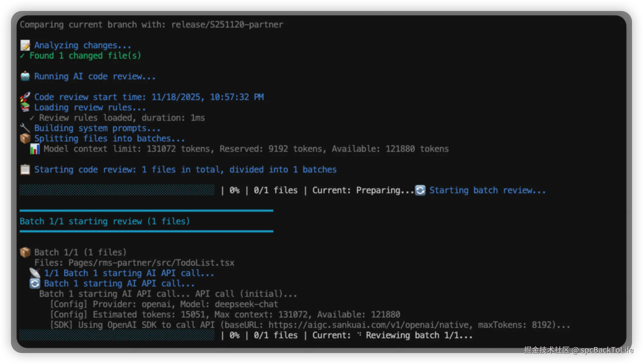Click the branch name release/S251120-partner
The image size is (643, 364).
point(227,25)
